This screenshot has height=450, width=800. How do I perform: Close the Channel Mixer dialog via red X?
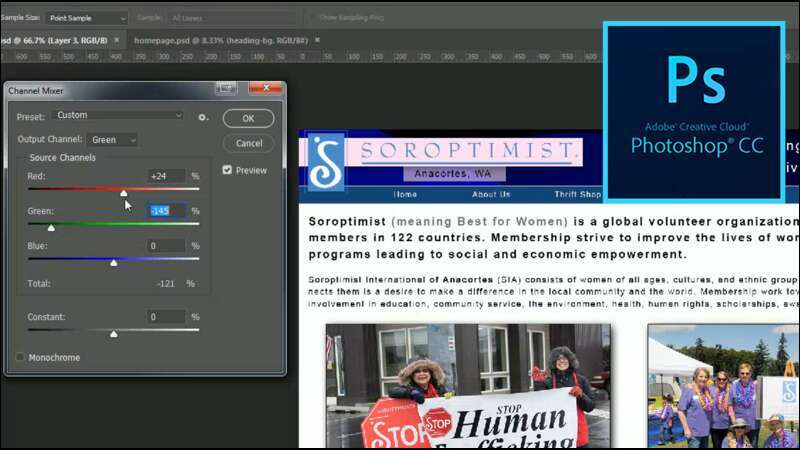[x=265, y=88]
